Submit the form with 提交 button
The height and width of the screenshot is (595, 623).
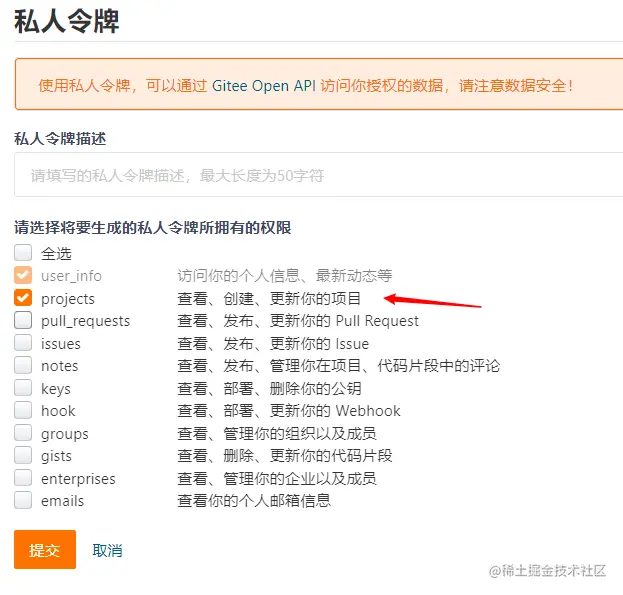click(45, 550)
